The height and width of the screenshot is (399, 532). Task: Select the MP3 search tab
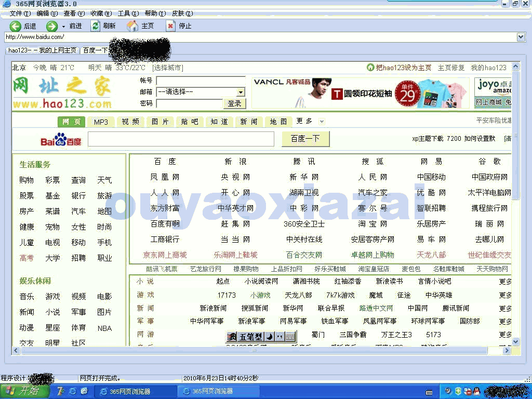coord(101,122)
